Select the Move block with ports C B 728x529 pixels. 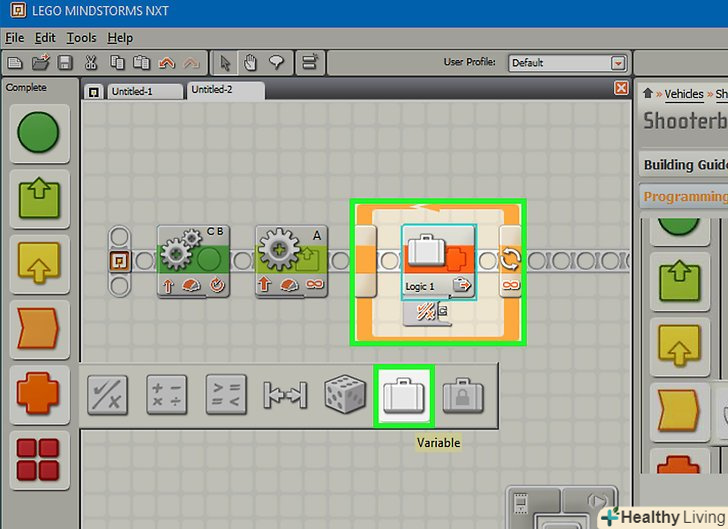[193, 261]
